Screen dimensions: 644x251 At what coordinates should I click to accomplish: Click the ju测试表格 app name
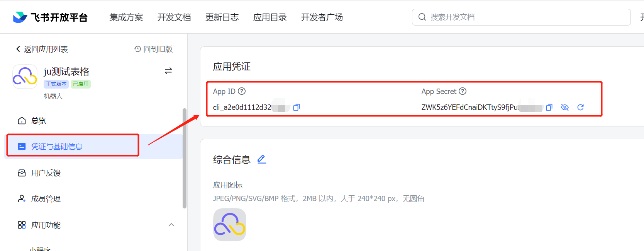coord(66,71)
